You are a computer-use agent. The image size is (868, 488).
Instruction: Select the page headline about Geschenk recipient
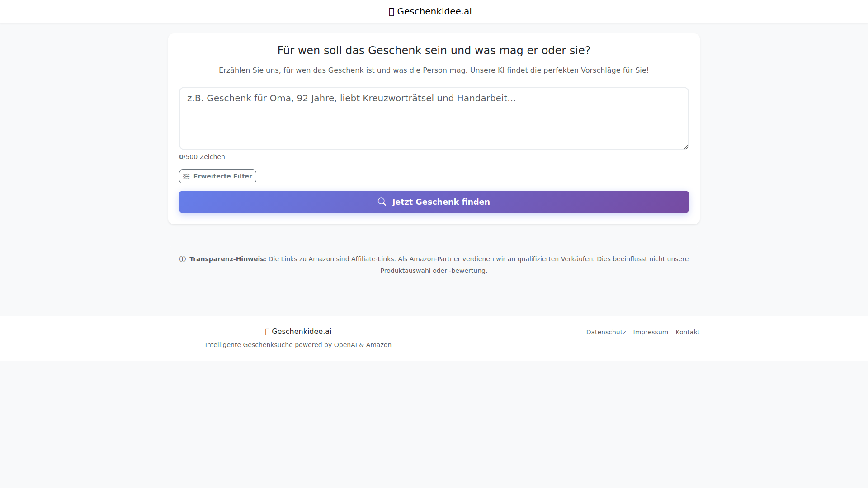[434, 50]
